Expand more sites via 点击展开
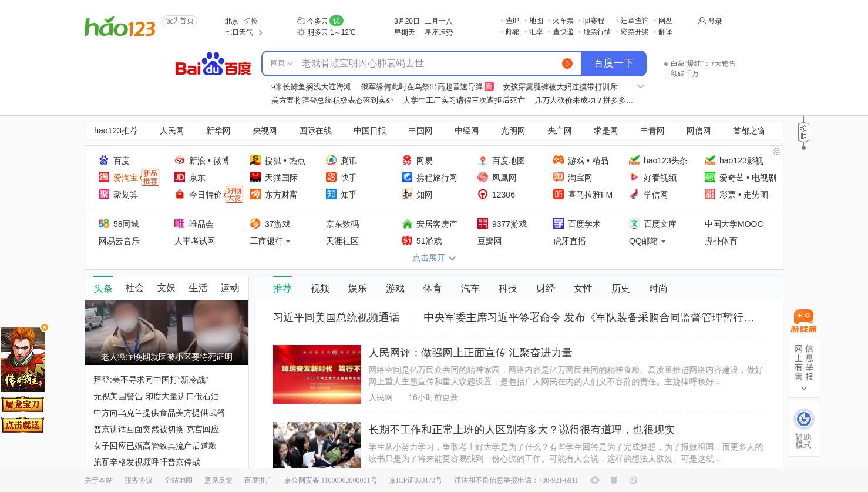The height and width of the screenshot is (492, 868). pos(434,257)
